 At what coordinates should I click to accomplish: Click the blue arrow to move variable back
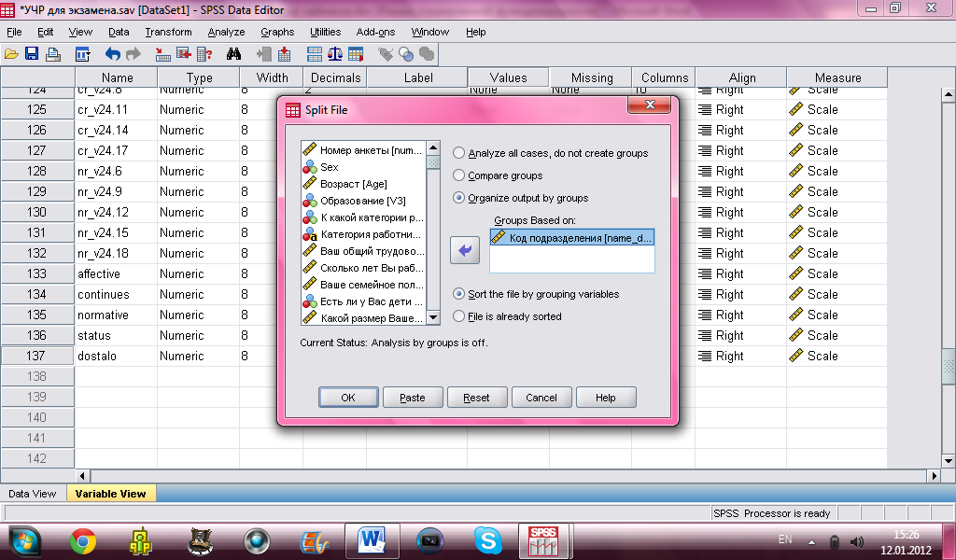465,250
